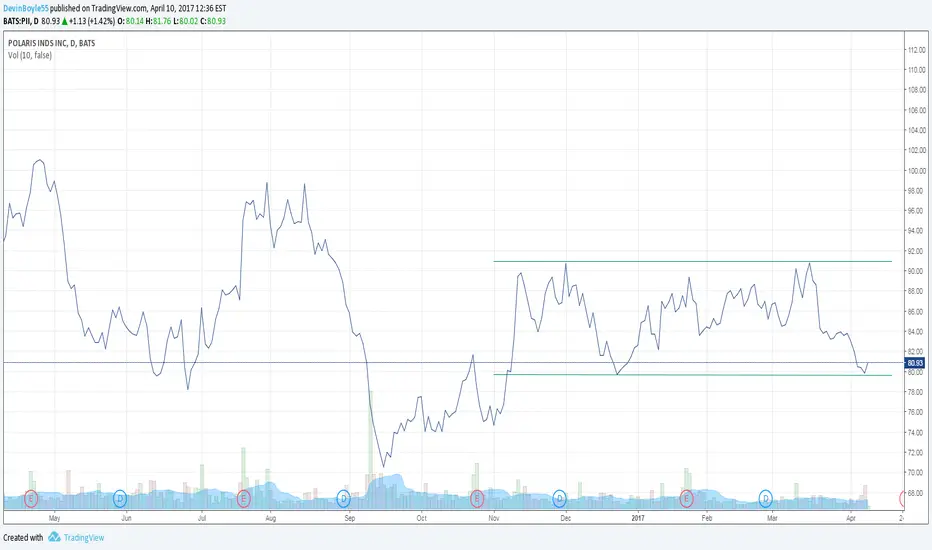This screenshot has height=550, width=932.
Task: Click the L:80.02 low value
Action: (x=185, y=21)
